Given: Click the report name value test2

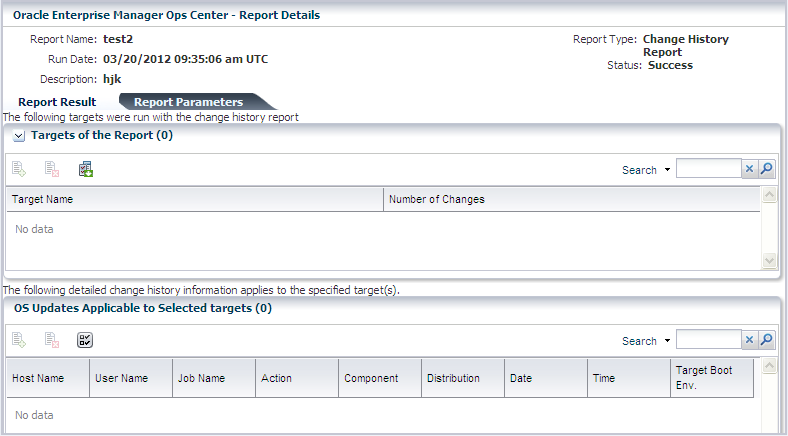Looking at the screenshot, I should tap(118, 39).
